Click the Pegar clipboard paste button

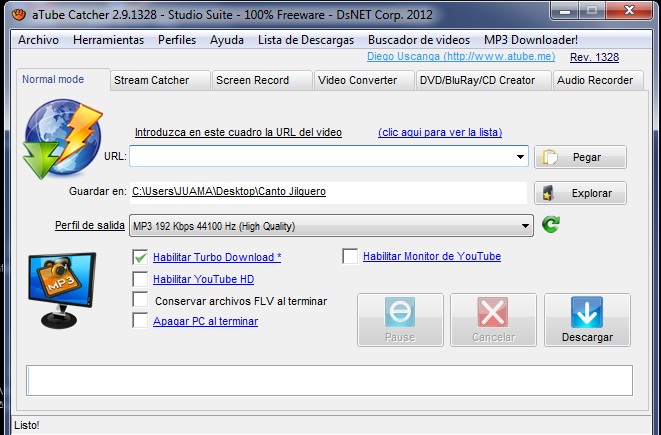(x=580, y=156)
